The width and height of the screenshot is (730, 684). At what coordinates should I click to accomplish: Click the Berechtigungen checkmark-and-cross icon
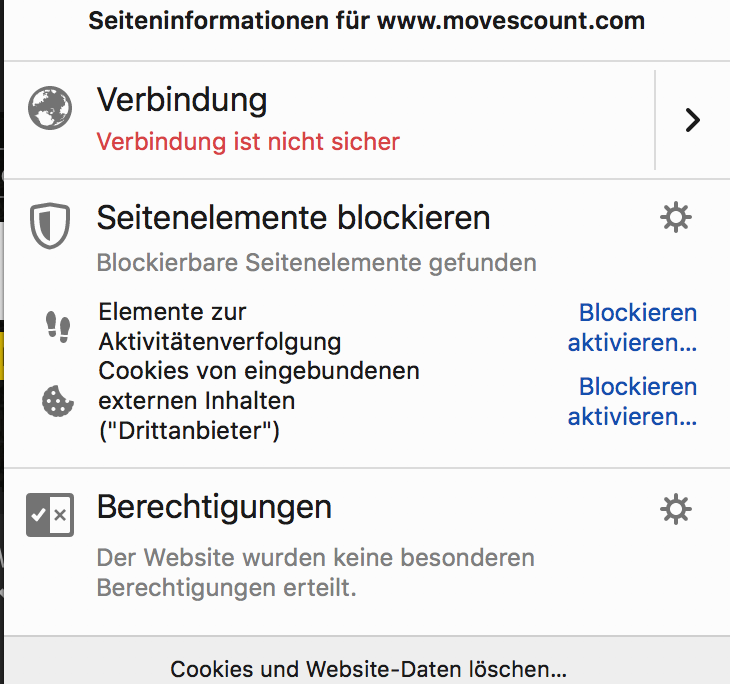(50, 515)
